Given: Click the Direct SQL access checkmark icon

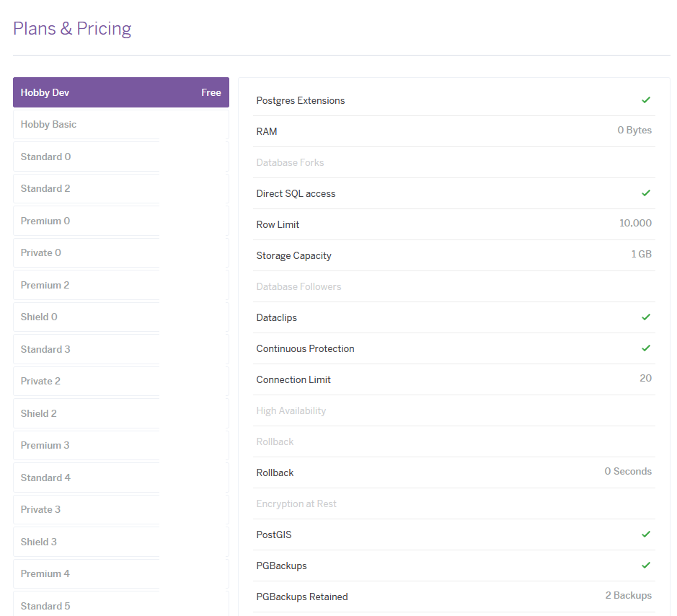Looking at the screenshot, I should tap(646, 193).
